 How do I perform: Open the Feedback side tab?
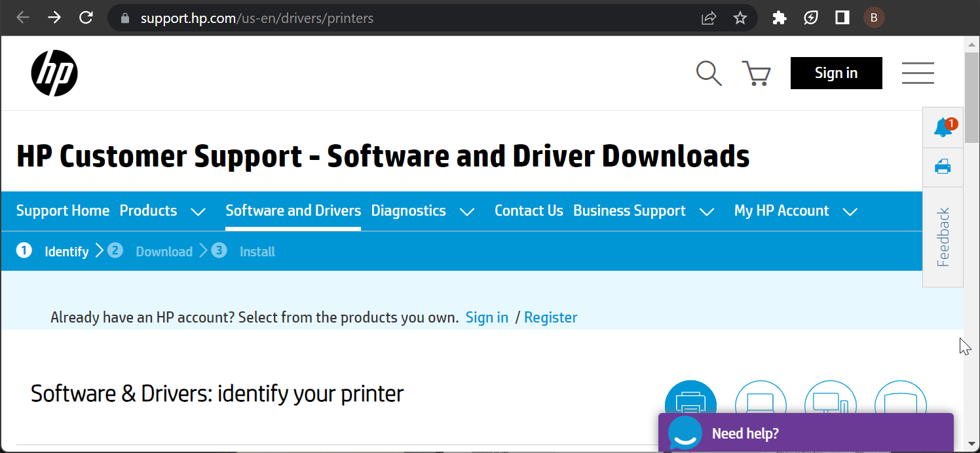tap(943, 237)
